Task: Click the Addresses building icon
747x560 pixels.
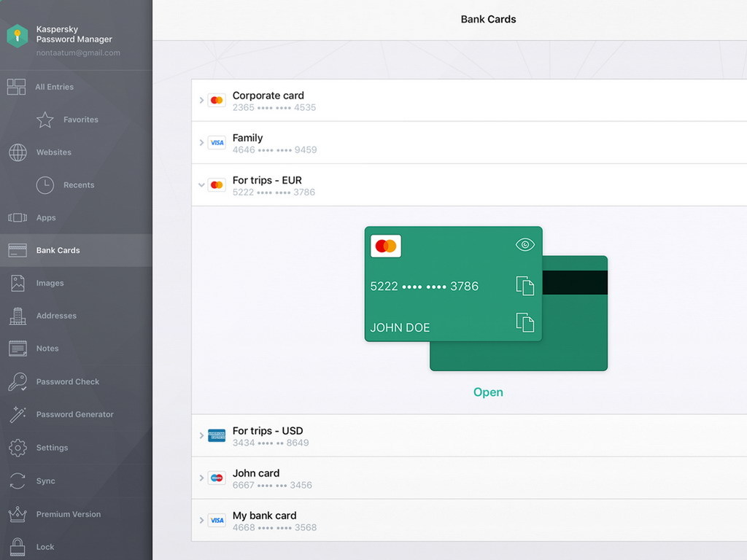Action: tap(18, 316)
